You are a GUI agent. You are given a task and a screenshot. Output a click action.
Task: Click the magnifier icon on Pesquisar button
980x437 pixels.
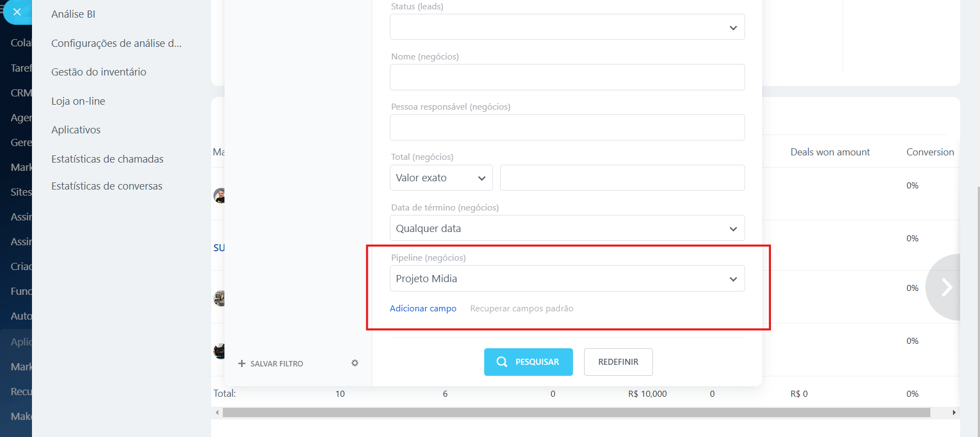pyautogui.click(x=502, y=362)
